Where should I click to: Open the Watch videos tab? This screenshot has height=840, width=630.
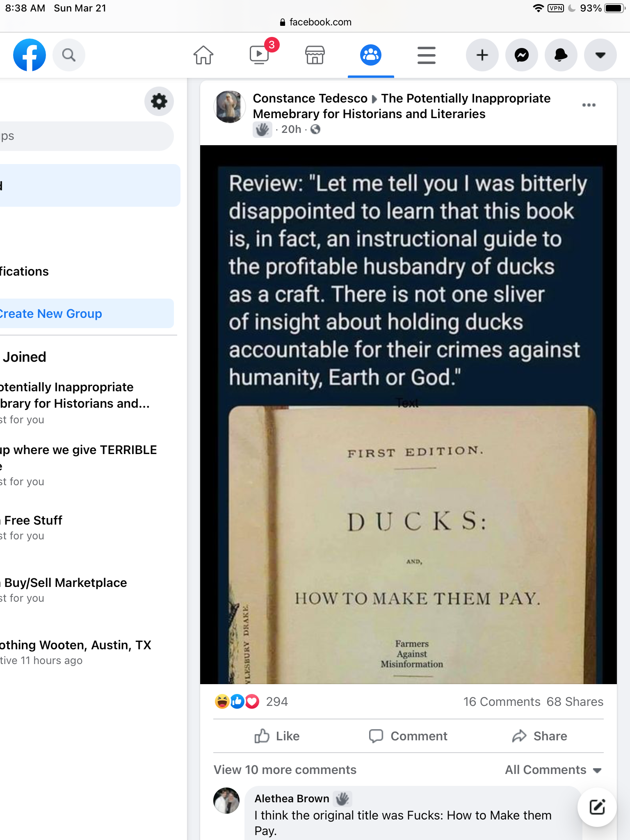tap(259, 55)
